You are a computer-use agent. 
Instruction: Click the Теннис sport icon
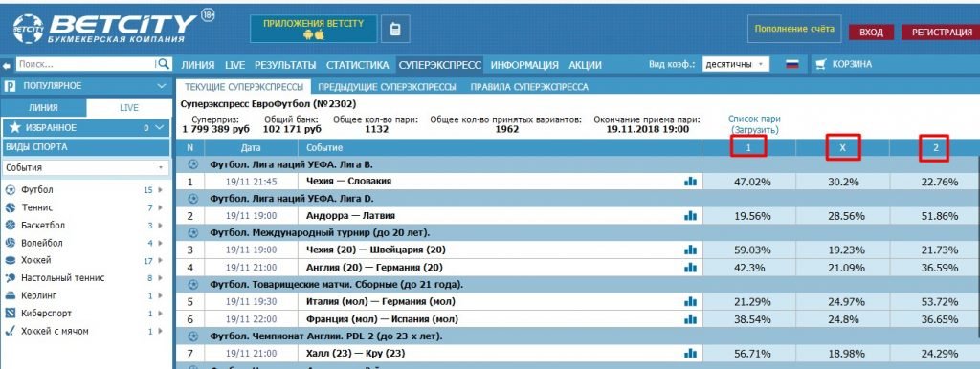click(x=10, y=207)
